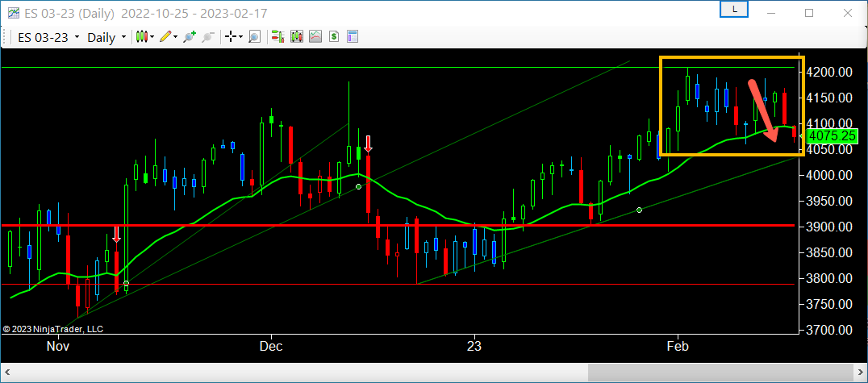
Task: Click the window link L button
Action: 734,9
